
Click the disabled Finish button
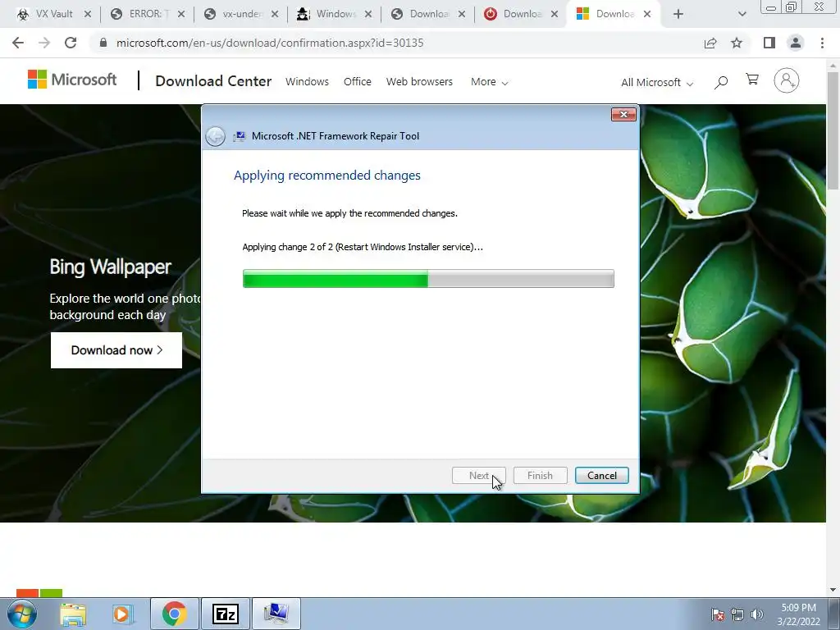pyautogui.click(x=540, y=475)
